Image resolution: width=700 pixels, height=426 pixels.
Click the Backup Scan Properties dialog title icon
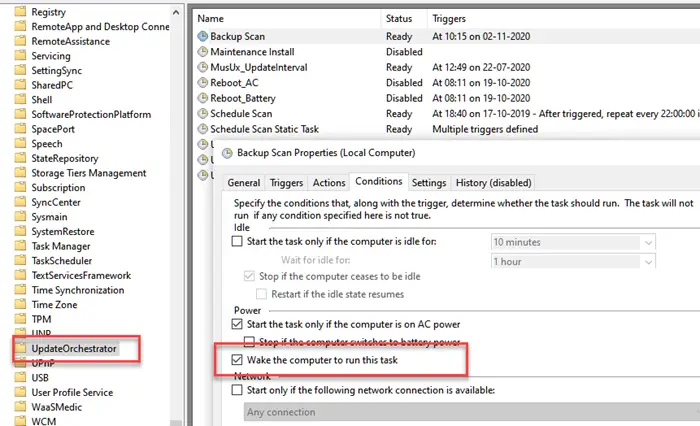[x=227, y=153]
